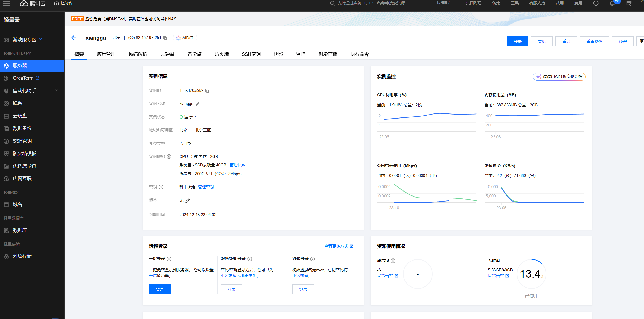The image size is (644, 319).
Task: Copy the public IP 82.157.98.251
Action: coord(165,38)
